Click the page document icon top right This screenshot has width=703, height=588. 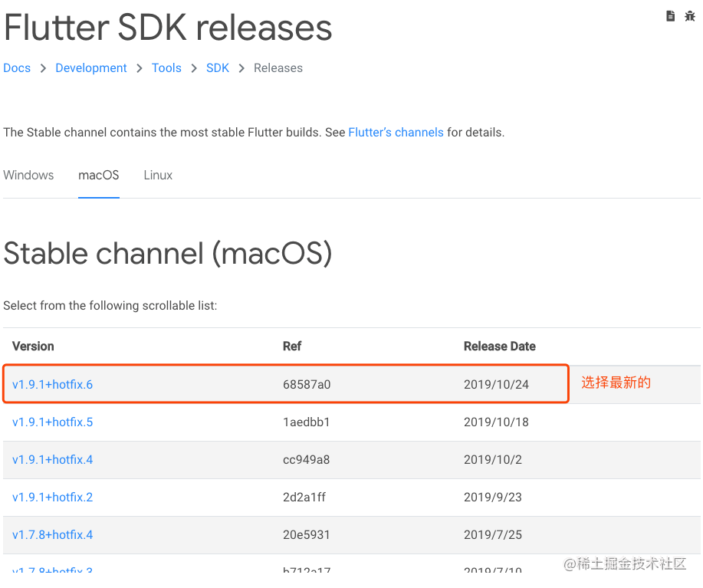click(x=670, y=15)
